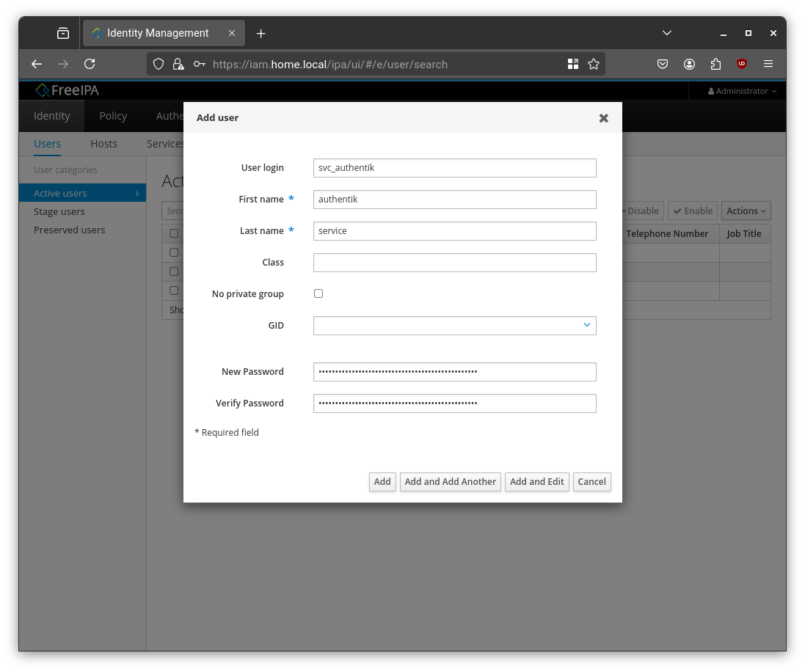The height and width of the screenshot is (672, 805).
Task: Open the Users sub-tab
Action: 47,145
